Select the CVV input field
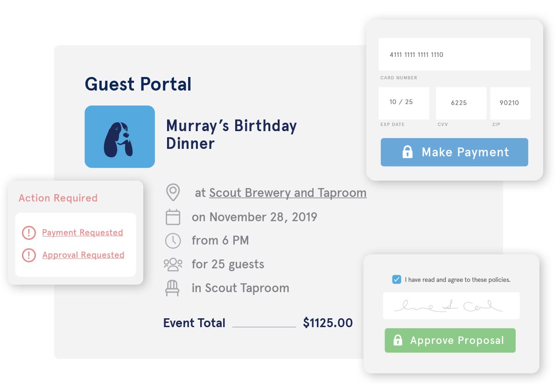The width and height of the screenshot is (560, 392). coord(461,103)
